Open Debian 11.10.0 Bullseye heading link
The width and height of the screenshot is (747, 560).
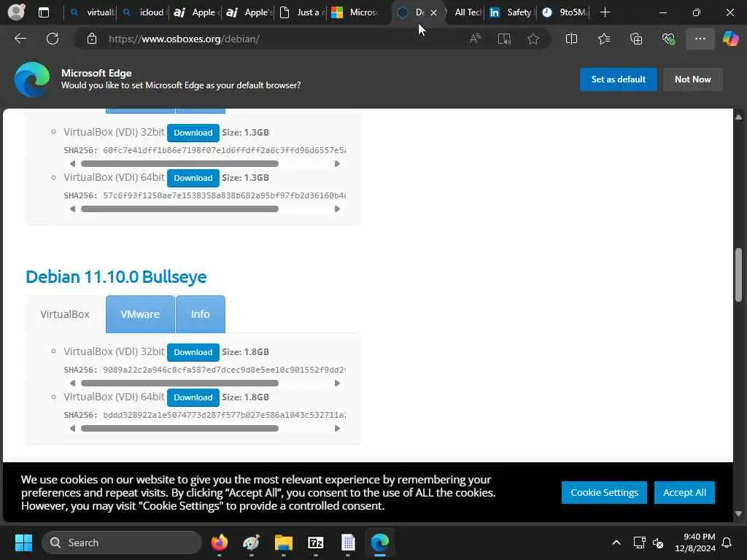click(x=116, y=276)
